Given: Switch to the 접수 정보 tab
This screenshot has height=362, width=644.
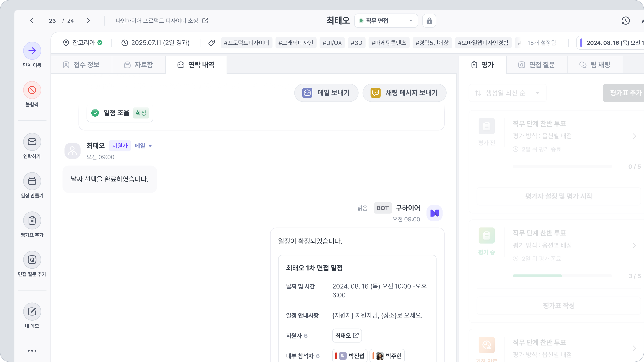Looking at the screenshot, I should (x=81, y=65).
